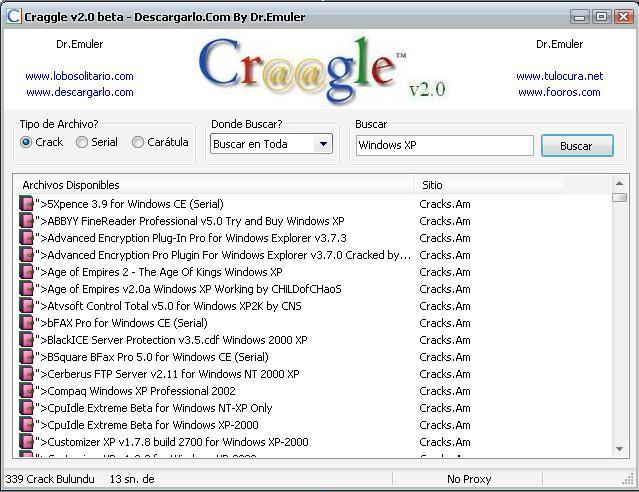Click icon beside Cerberus FTP Server row

pos(26,374)
